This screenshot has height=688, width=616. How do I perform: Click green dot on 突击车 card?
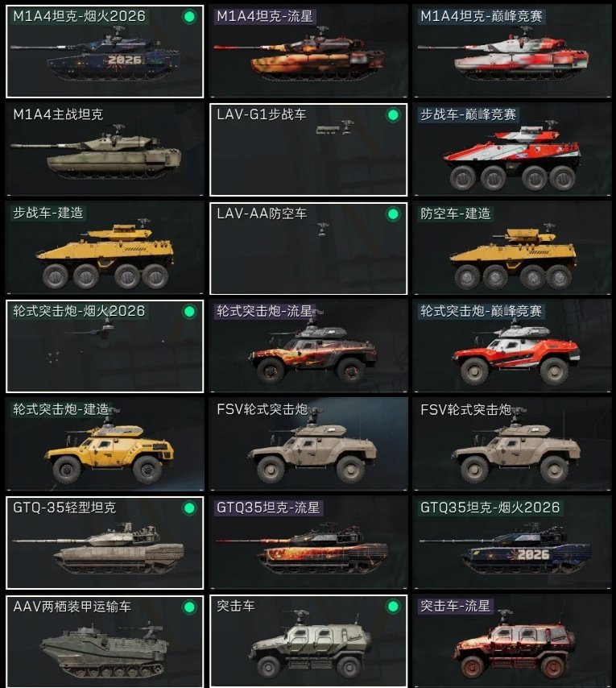393,607
